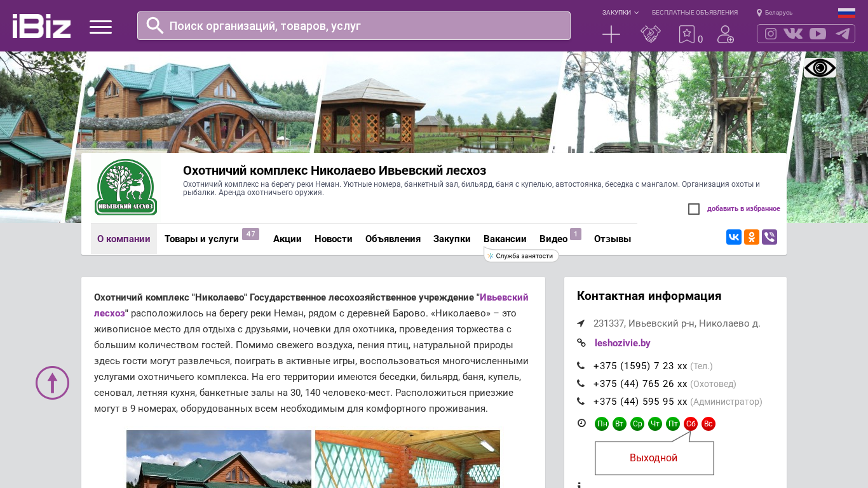Click the Ивьевский лесхоз company logo

[x=126, y=187]
